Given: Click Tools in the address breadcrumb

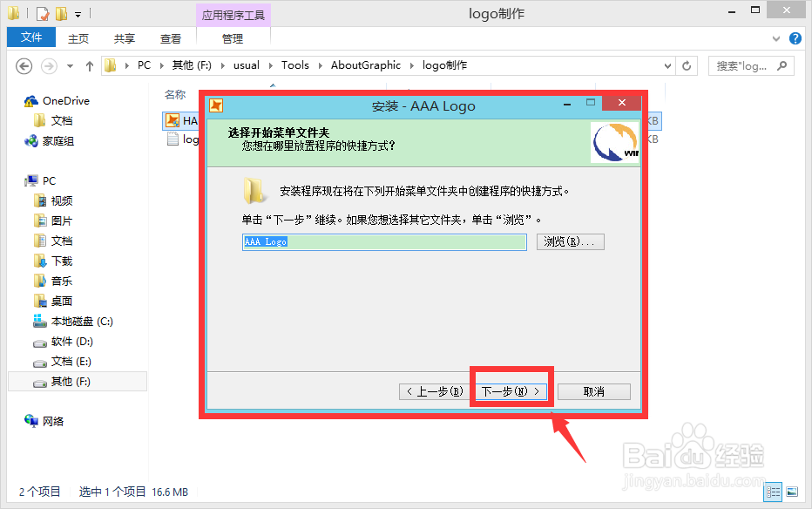Looking at the screenshot, I should [x=295, y=65].
